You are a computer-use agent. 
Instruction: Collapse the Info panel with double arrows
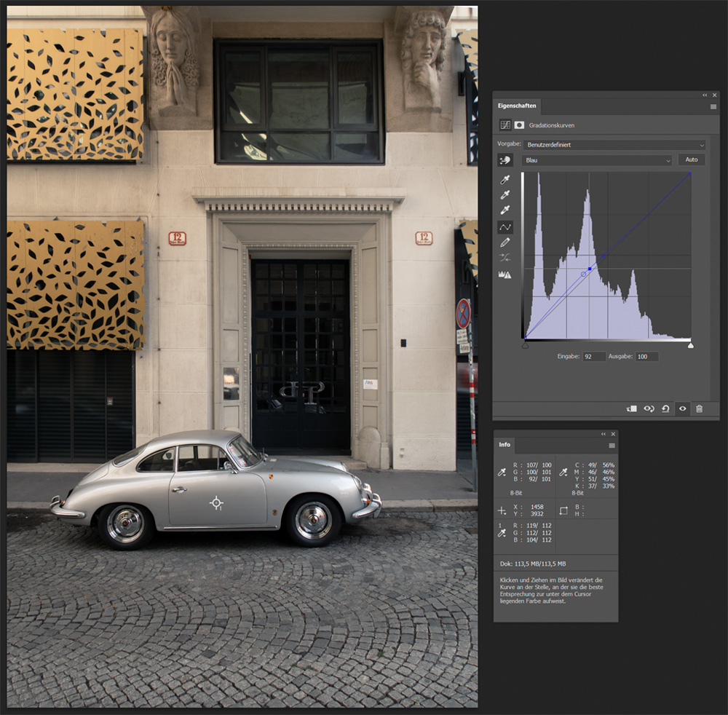[603, 434]
